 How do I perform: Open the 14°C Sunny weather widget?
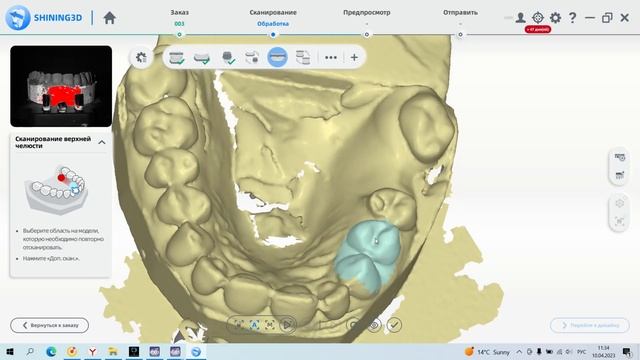coord(487,351)
